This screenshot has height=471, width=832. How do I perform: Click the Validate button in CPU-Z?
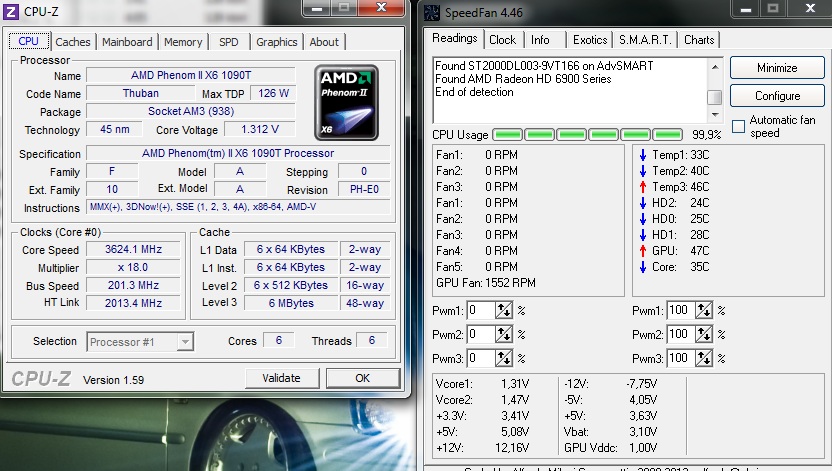click(x=281, y=378)
